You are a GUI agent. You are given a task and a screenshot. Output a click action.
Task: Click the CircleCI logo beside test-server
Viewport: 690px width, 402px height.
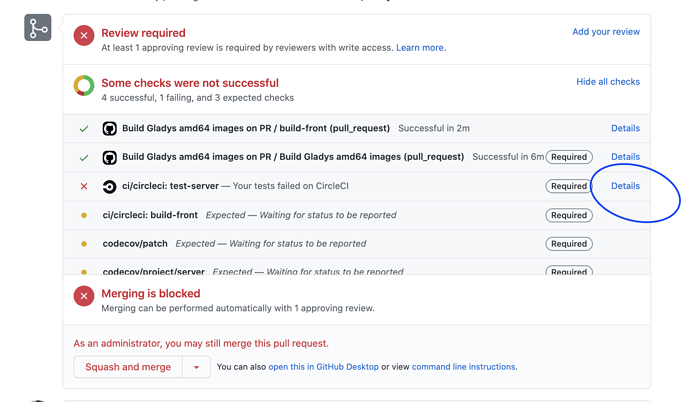point(110,186)
